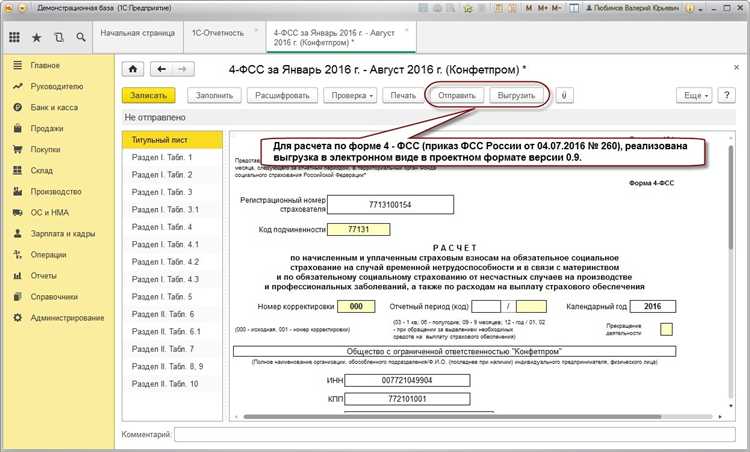Open the History icon in top panel
Screen dimensions: 750x452
[58, 37]
